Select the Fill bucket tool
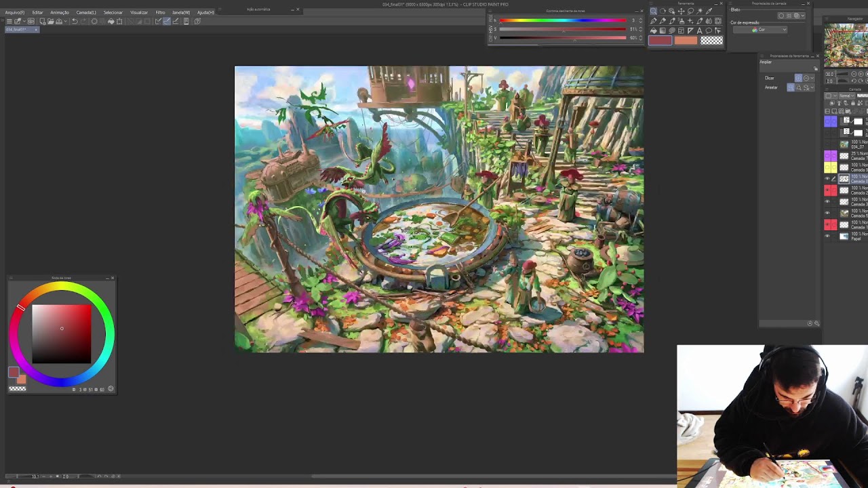This screenshot has width=868, height=488. coord(653,30)
